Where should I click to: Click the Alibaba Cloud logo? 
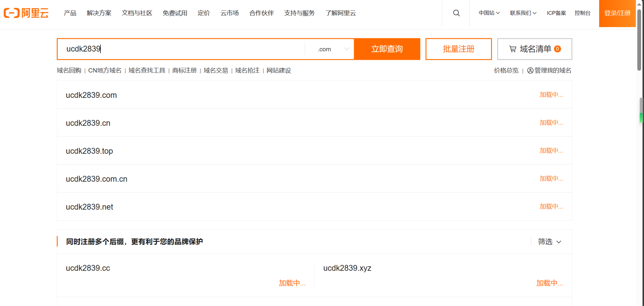[26, 13]
